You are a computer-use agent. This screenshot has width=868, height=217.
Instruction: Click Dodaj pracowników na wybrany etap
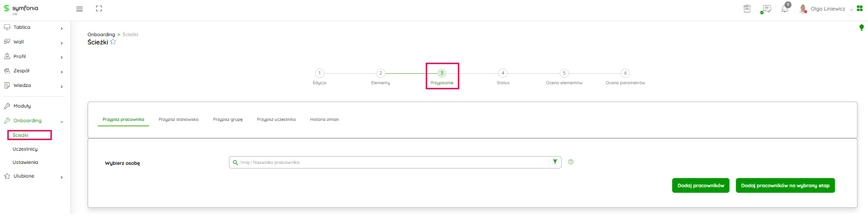coord(785,185)
